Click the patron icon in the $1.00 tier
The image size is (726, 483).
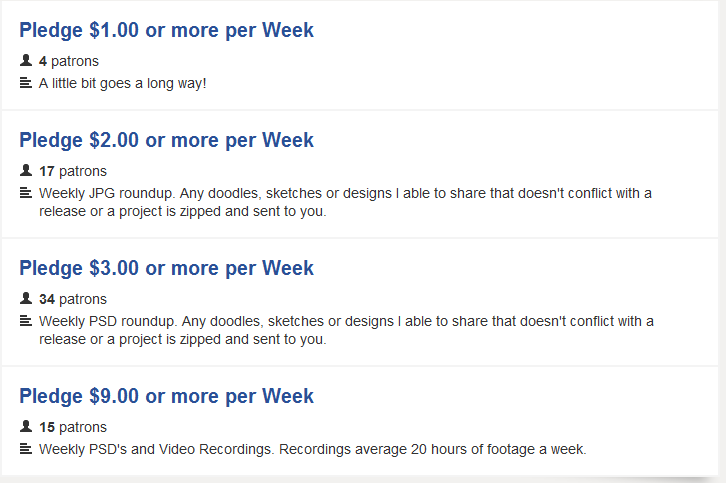pos(26,61)
